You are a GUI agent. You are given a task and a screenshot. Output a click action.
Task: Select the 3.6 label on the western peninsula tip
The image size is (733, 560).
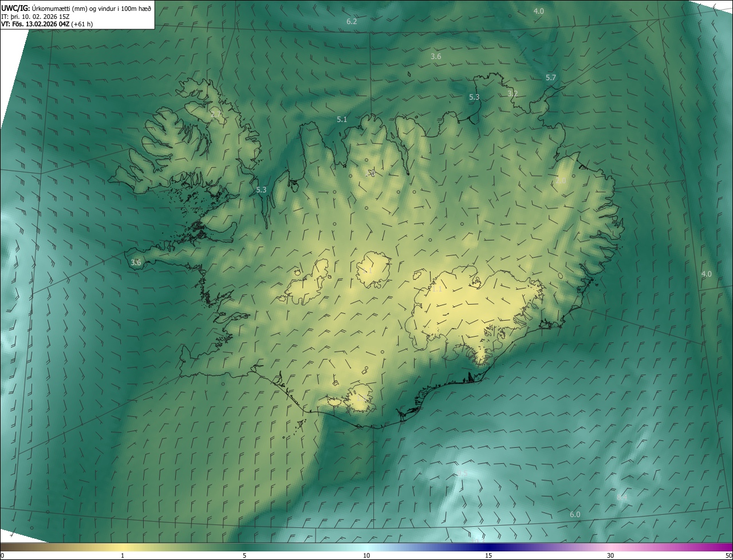point(136,262)
